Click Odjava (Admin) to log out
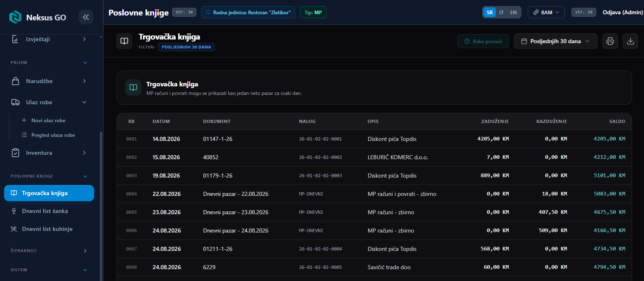Image resolution: width=644 pixels, height=281 pixels. click(x=622, y=12)
